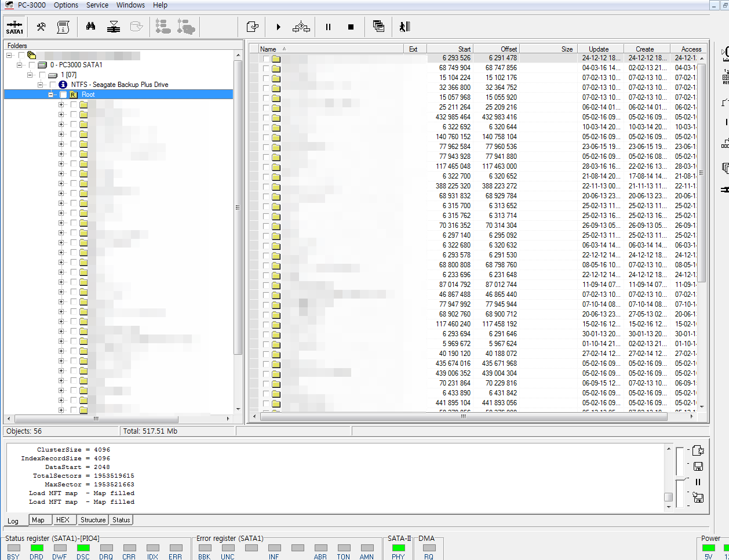This screenshot has width=729, height=560.
Task: Open the Service menu
Action: (x=97, y=5)
